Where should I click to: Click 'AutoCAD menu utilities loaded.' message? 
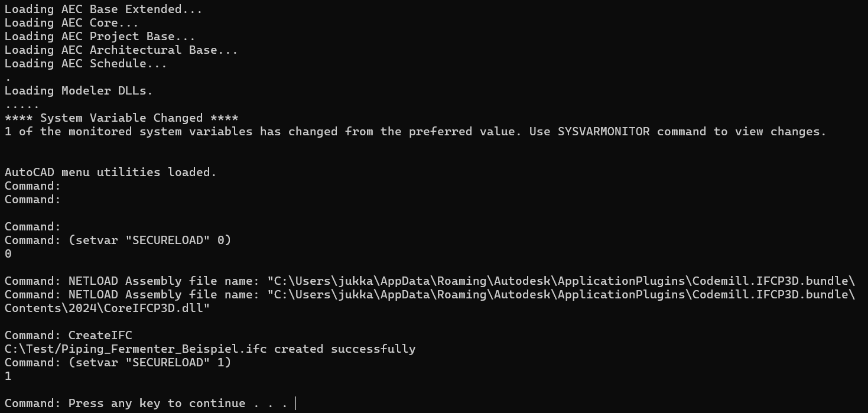point(110,173)
